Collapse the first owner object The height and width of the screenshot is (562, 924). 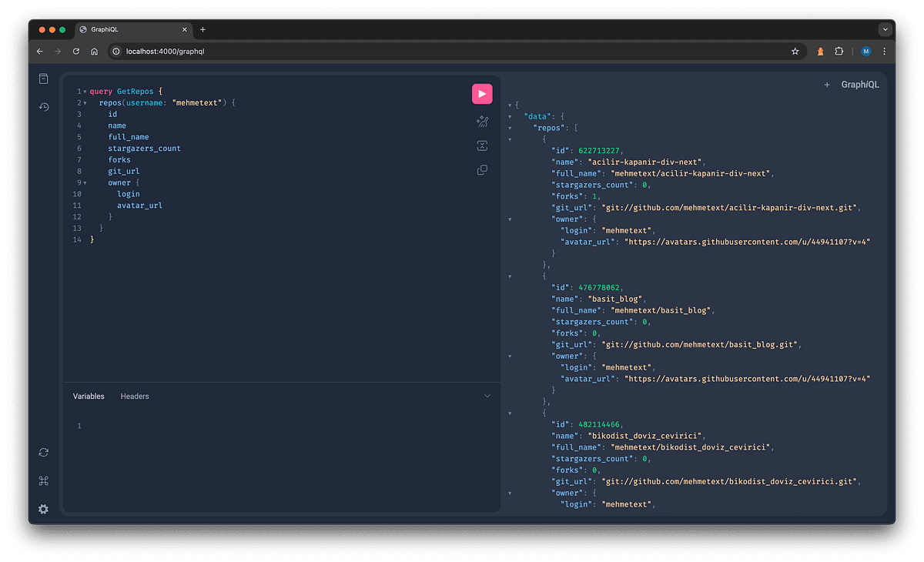510,219
